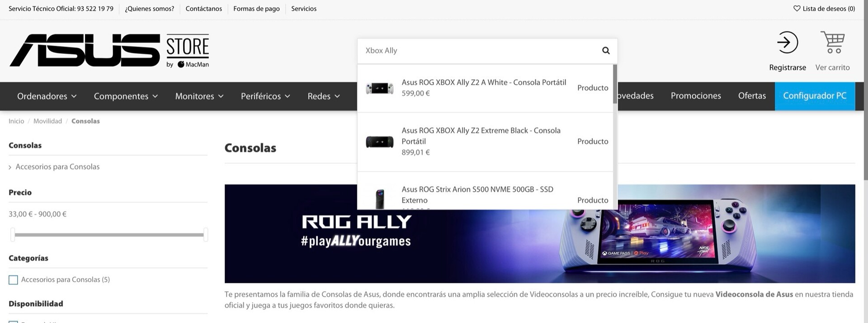
Task: Open the Promociones menu item
Action: tap(696, 96)
